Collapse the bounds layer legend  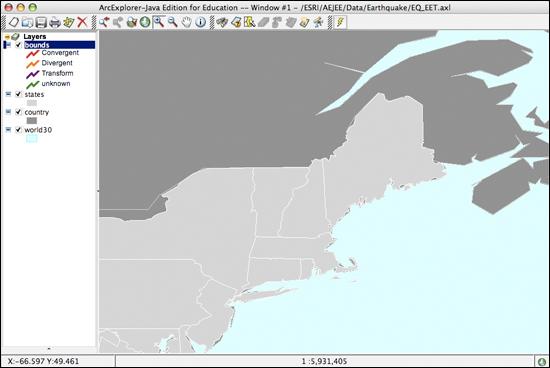point(7,45)
